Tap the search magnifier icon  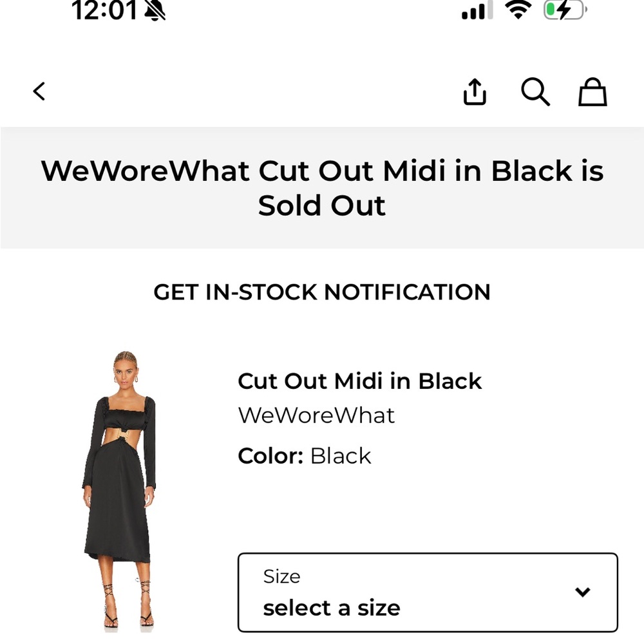536,91
